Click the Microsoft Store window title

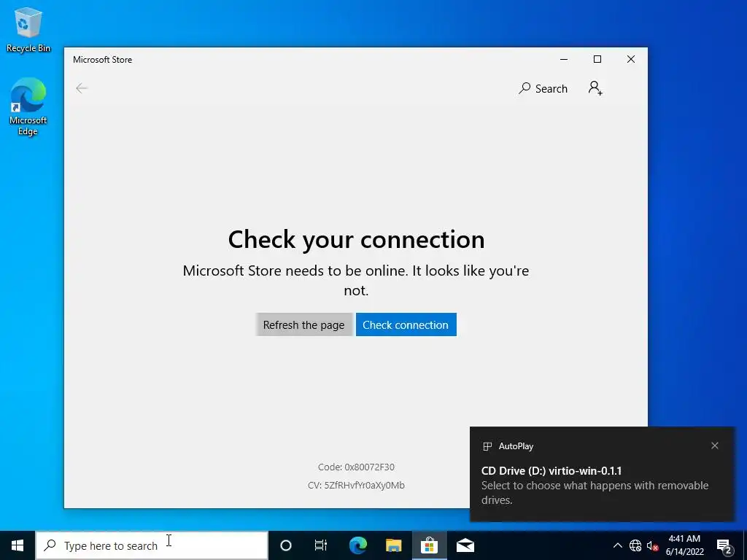click(102, 60)
